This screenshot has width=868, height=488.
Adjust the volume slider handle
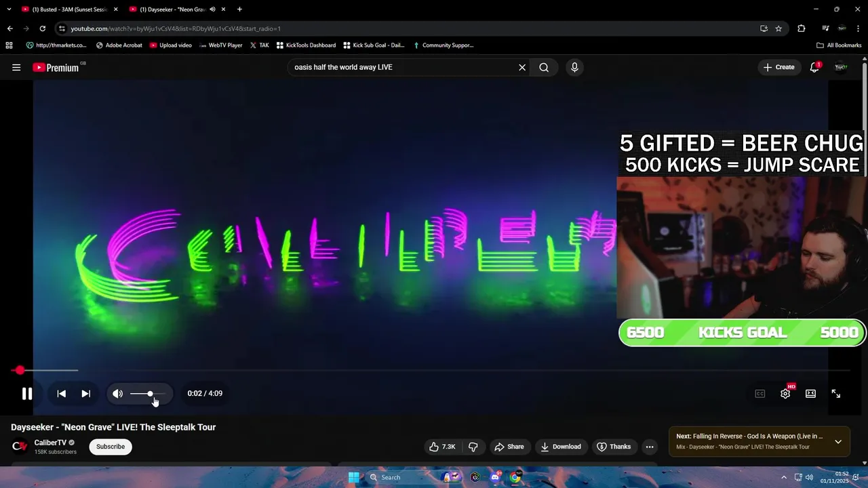tap(150, 394)
